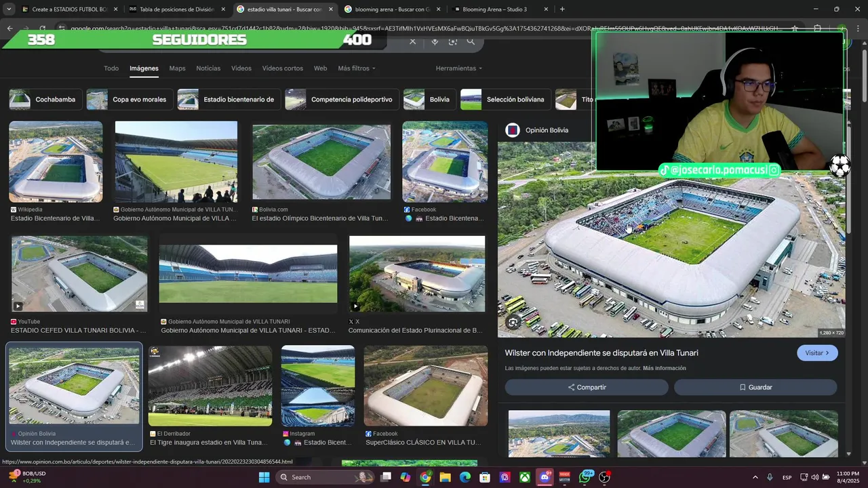
Task: Open Discord from the taskbar
Action: click(x=545, y=477)
